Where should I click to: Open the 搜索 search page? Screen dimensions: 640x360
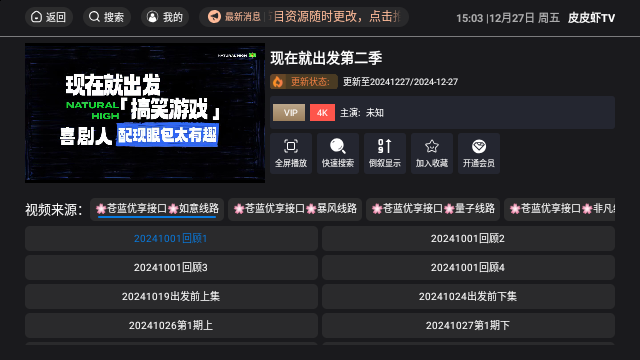coord(107,17)
